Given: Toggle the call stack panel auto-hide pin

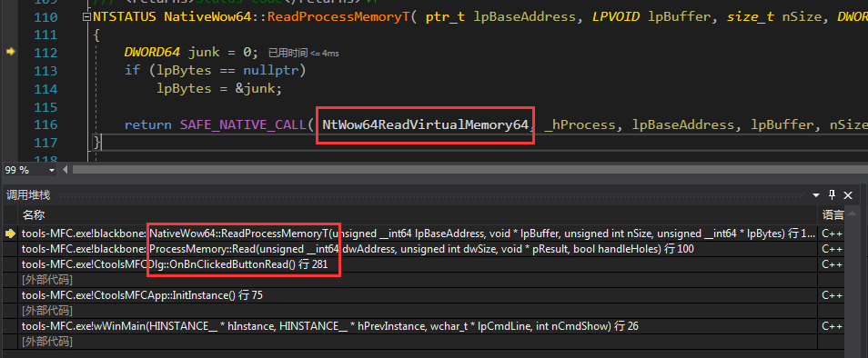Looking at the screenshot, I should [832, 194].
